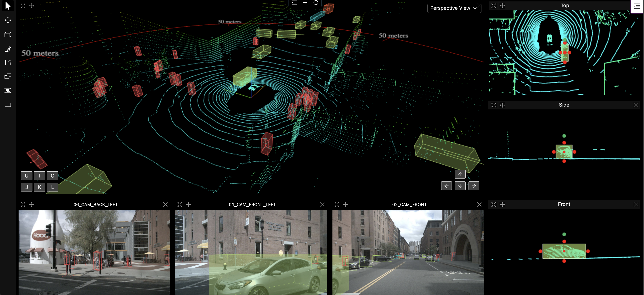Click left red resize handle in Front view
644x295 pixels.
540,251
